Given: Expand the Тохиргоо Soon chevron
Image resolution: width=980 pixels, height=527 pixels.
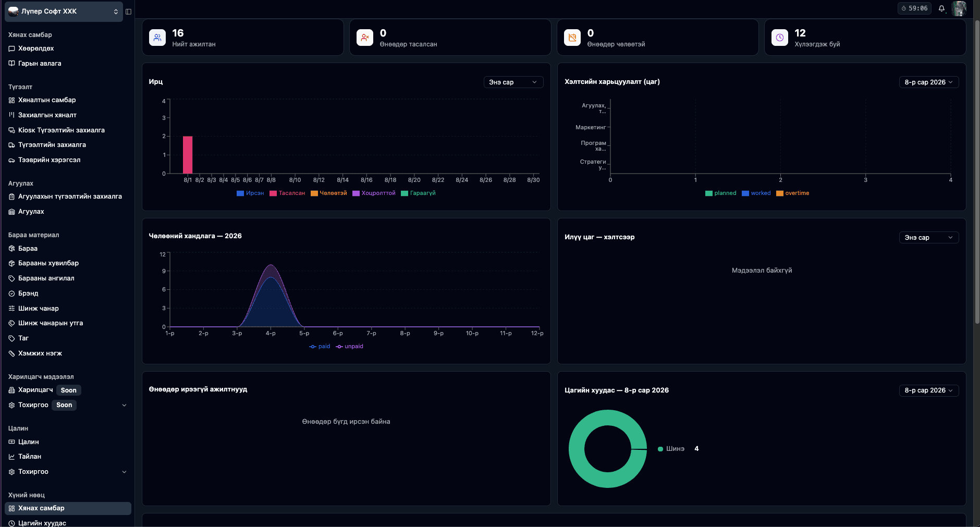Looking at the screenshot, I should (124, 405).
